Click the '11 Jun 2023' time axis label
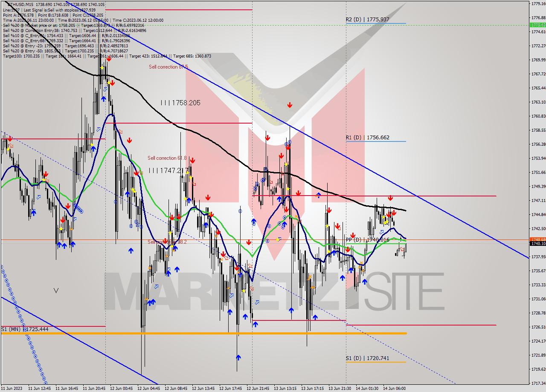The height and width of the screenshot is (392, 546). click(12, 389)
